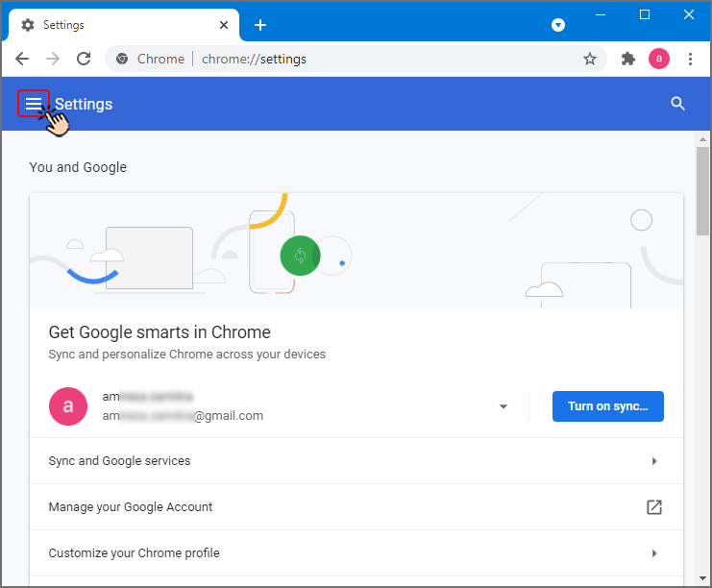Click the gmail.com account email text

point(183,415)
